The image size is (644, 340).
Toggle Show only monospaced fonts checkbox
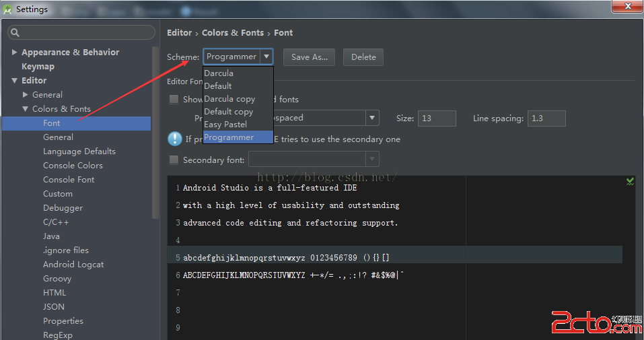pos(174,100)
